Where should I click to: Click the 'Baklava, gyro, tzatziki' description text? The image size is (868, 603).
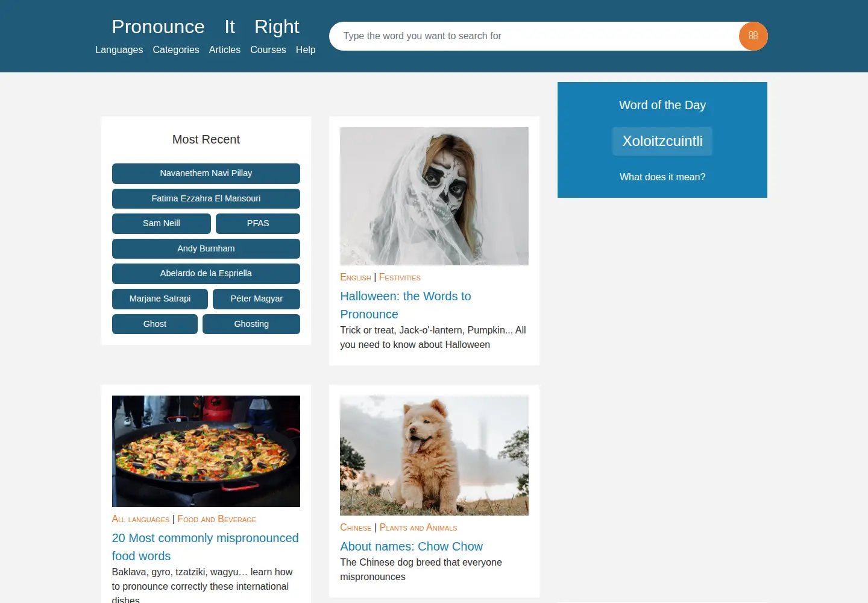pos(202,585)
